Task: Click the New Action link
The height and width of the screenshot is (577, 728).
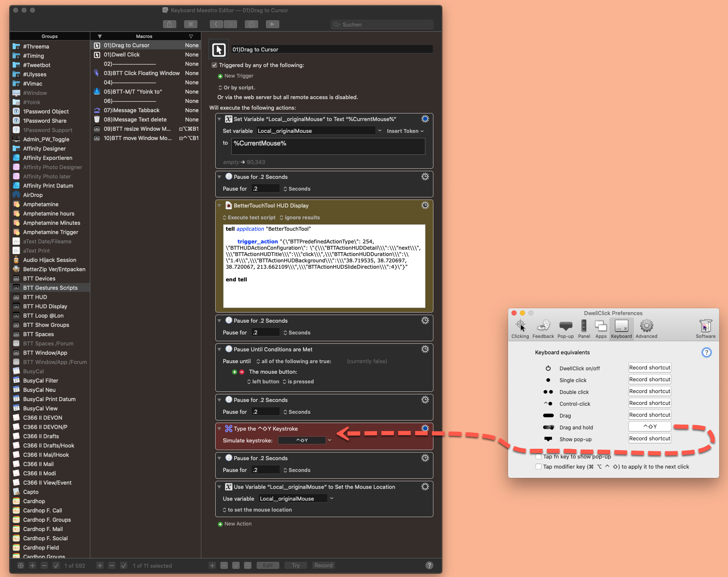Action: click(x=235, y=524)
